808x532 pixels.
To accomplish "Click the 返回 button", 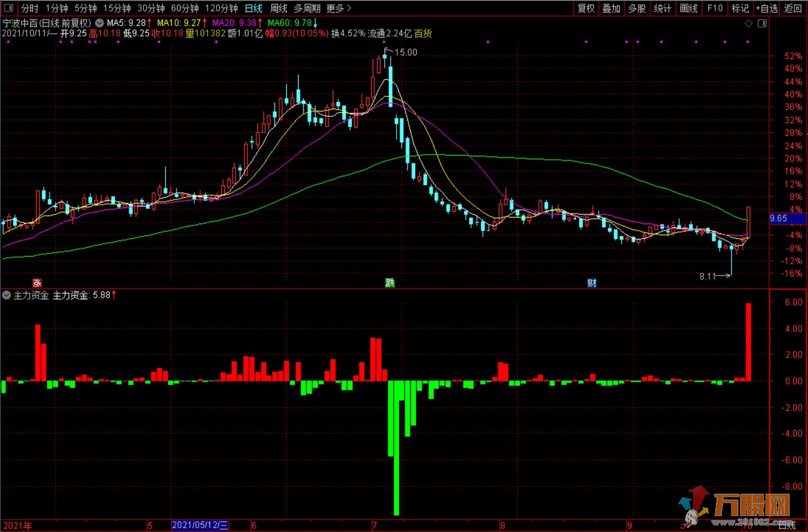I will point(793,8).
